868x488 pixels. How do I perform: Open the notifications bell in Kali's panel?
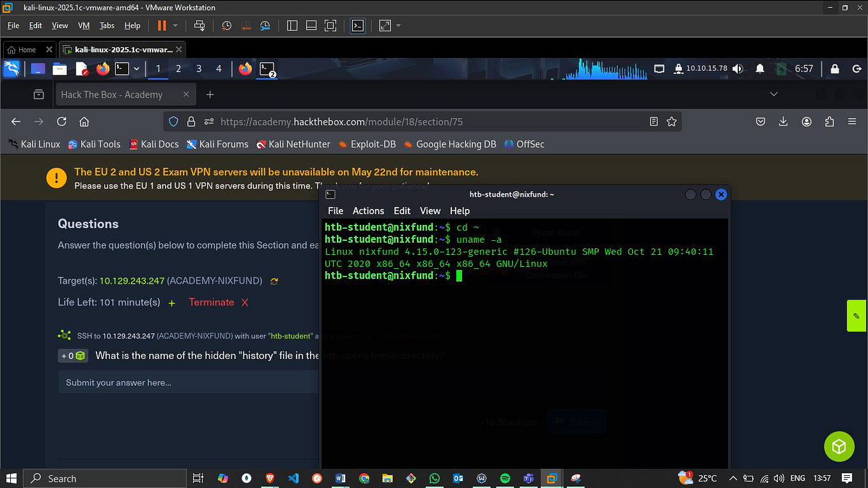(x=759, y=68)
